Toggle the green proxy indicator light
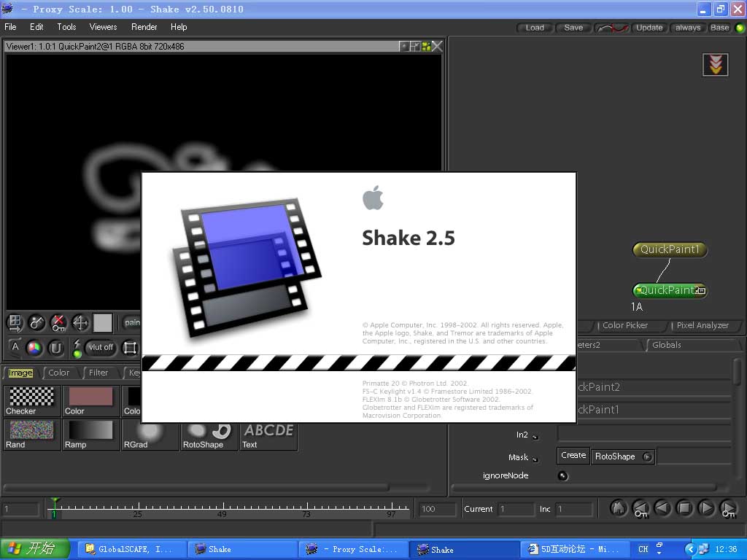 pos(740,28)
